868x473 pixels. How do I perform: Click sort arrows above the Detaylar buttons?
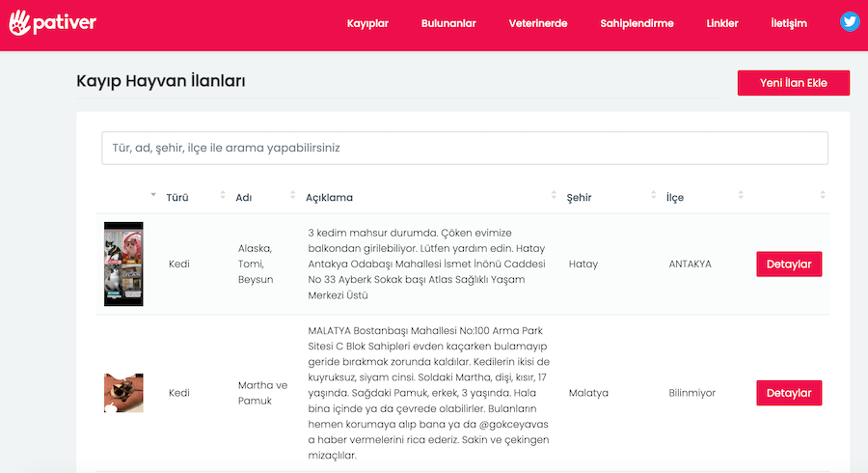pos(823,196)
